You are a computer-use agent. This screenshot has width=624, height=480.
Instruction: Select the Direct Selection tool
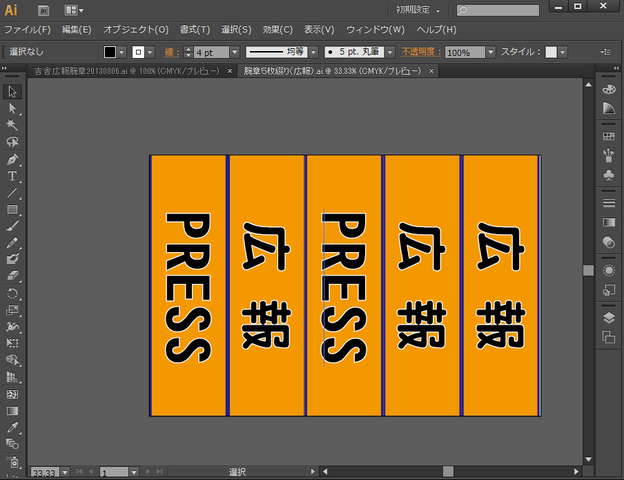pos(12,108)
